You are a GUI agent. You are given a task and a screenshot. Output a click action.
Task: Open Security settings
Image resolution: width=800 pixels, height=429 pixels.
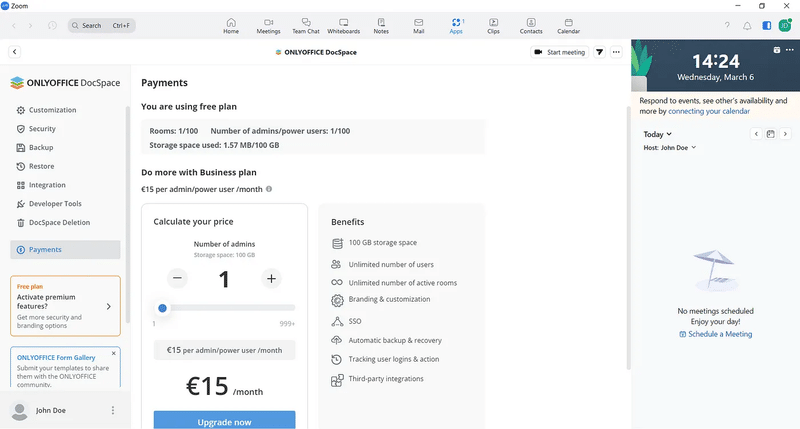coord(36,129)
